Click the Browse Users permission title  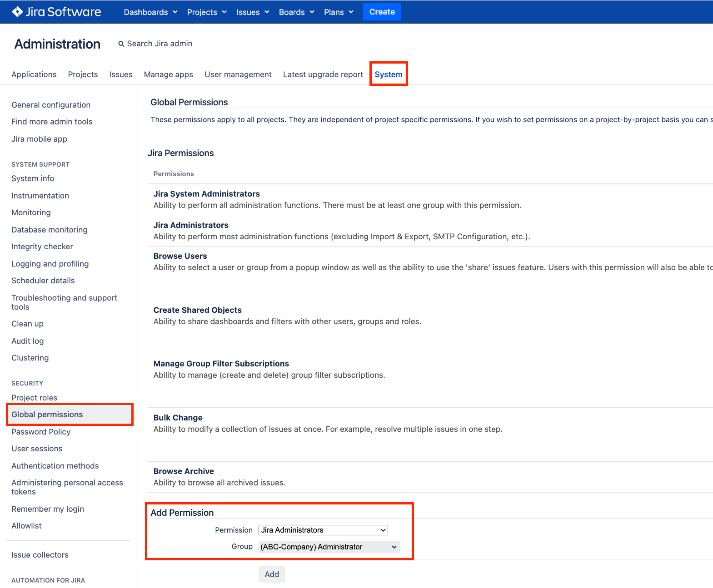click(x=180, y=256)
